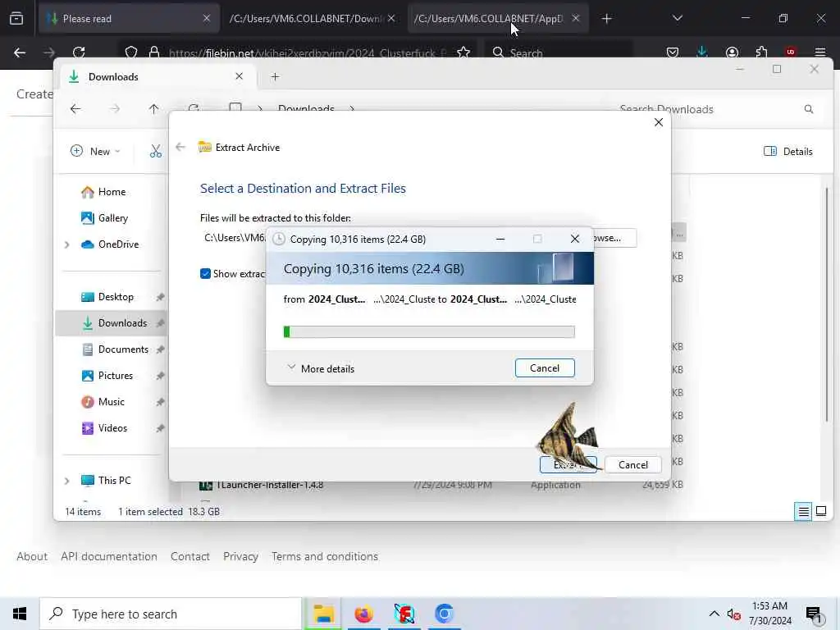This screenshot has width=840, height=630.
Task: Switch to details list view
Action: 803,512
